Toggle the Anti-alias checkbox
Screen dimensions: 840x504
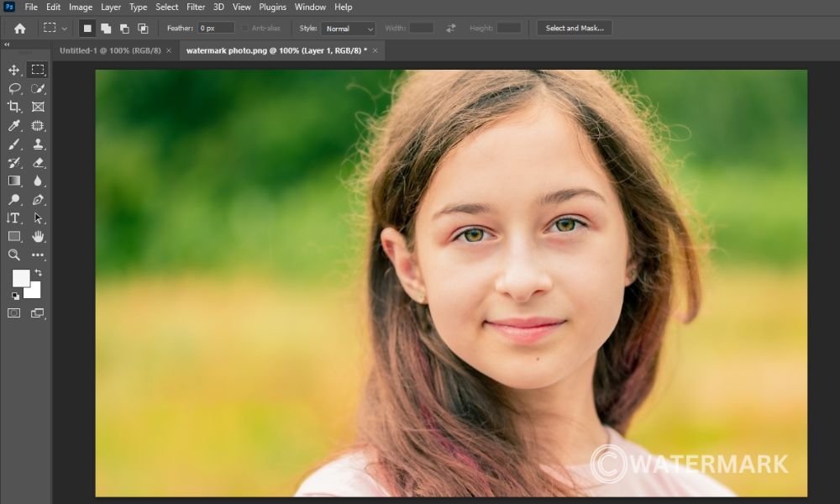click(244, 28)
